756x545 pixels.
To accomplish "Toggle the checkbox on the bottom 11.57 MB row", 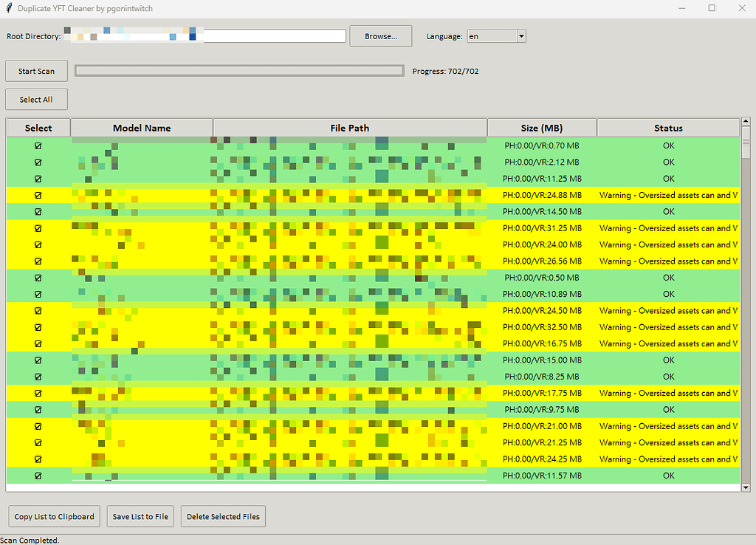I will [x=38, y=476].
